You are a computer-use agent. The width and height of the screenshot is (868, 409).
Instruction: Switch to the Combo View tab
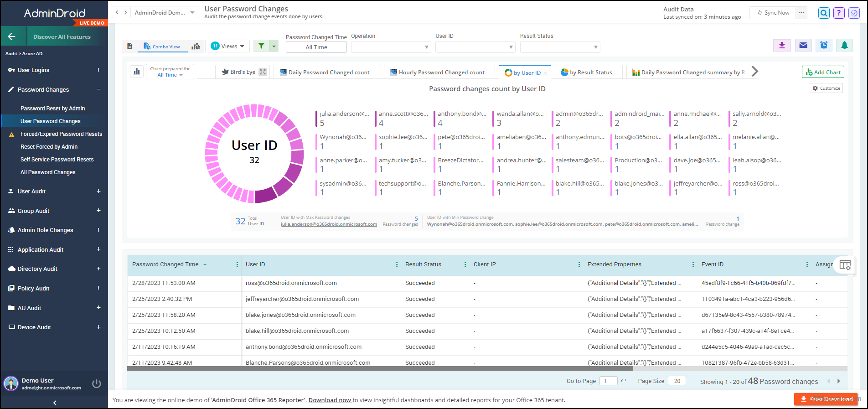[x=162, y=46]
